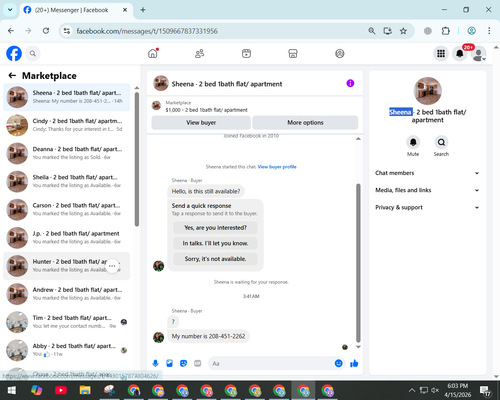Image resolution: width=500 pixels, height=400 pixels.
Task: Send a thumbs-up like
Action: pos(354,363)
